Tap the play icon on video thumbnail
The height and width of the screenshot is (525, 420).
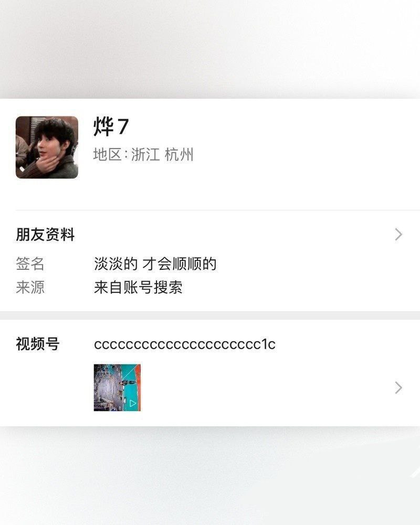pyautogui.click(x=133, y=403)
